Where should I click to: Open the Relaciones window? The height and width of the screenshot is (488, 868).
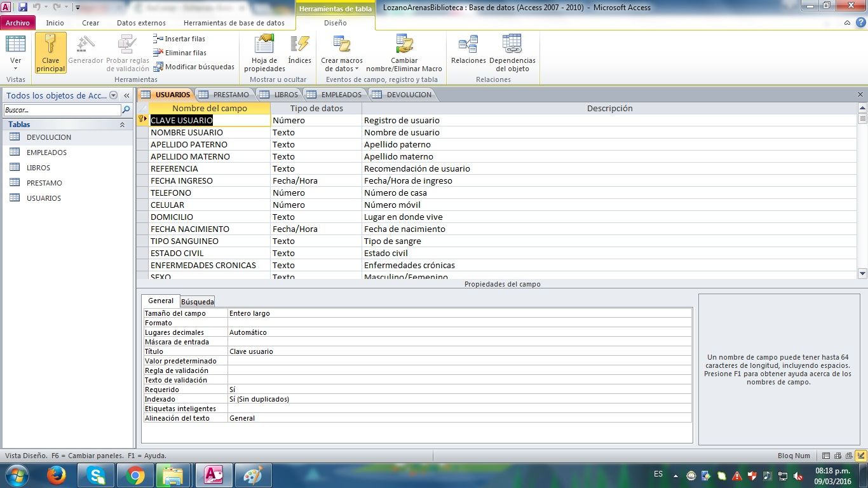tap(468, 45)
